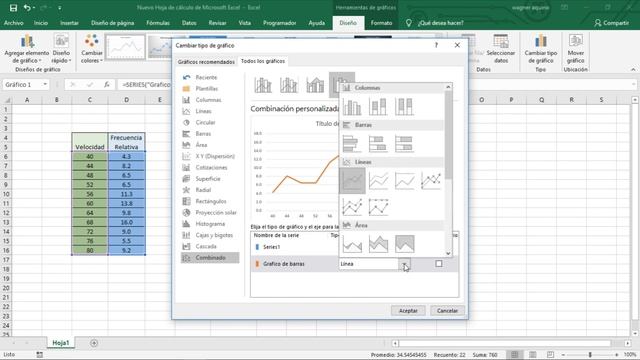
Task: Choose the clustered bar chart subtype
Action: pyautogui.click(x=352, y=144)
